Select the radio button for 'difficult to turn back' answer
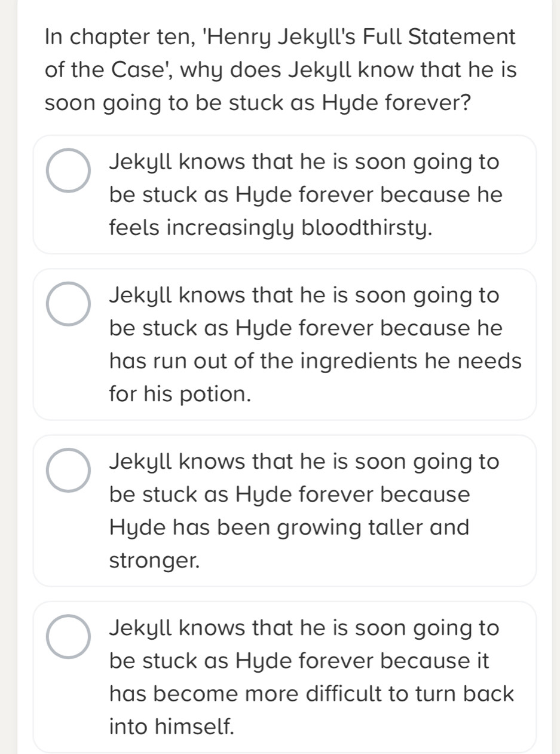This screenshot has height=754, width=560. coord(69,636)
